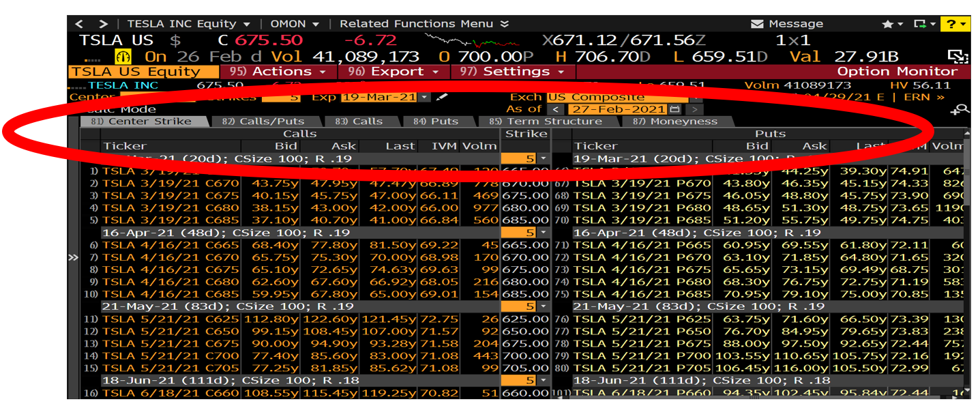This screenshot has width=980, height=404.
Task: Click the Puts Ticker column header
Action: pos(642,146)
